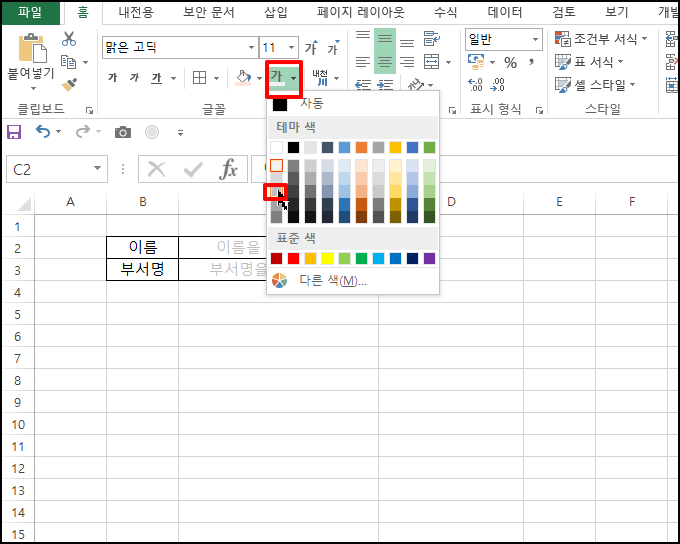This screenshot has width=680, height=544.
Task: Customize quick access toolbar dropdown arrow
Action: (x=180, y=132)
